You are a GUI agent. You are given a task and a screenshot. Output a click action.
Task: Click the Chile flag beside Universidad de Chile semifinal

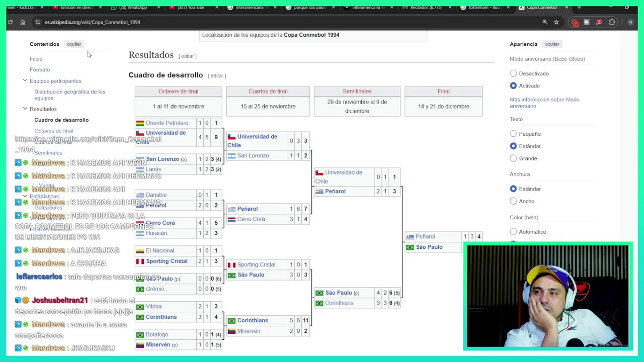click(x=319, y=173)
